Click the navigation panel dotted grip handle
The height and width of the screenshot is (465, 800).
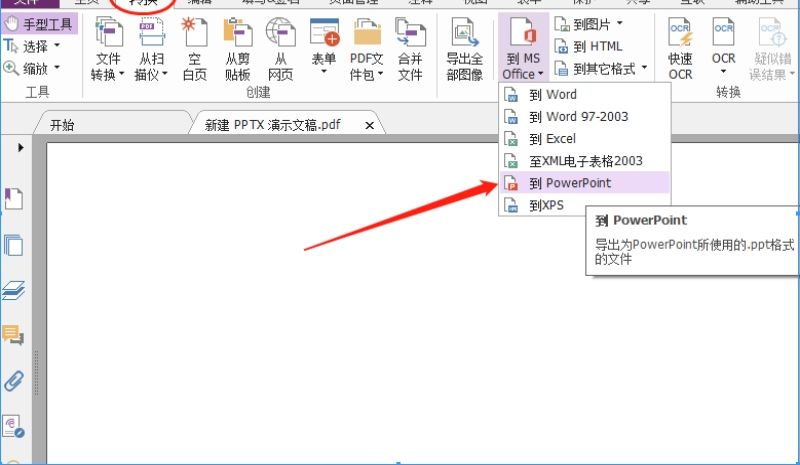point(36,373)
